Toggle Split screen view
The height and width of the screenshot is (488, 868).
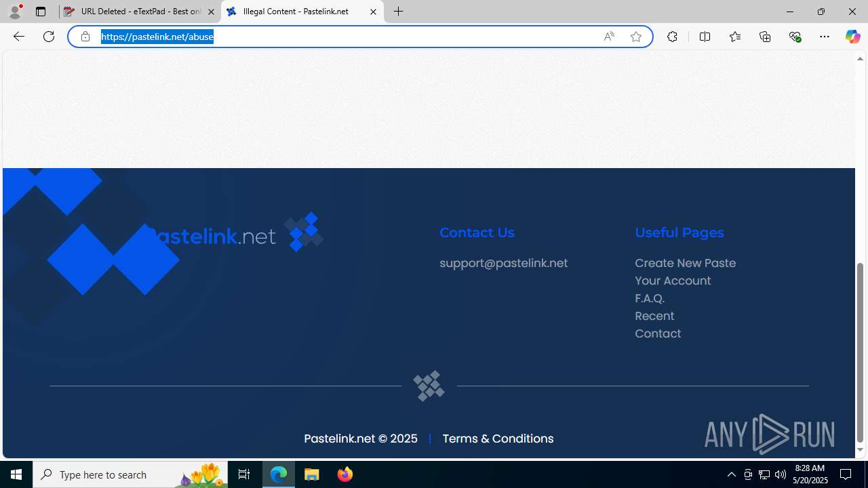[705, 37]
